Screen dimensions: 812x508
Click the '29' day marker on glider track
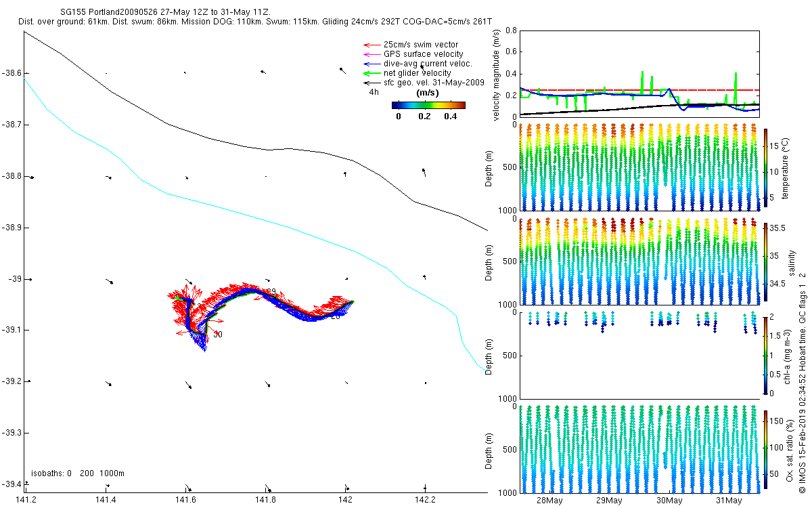pos(271,291)
